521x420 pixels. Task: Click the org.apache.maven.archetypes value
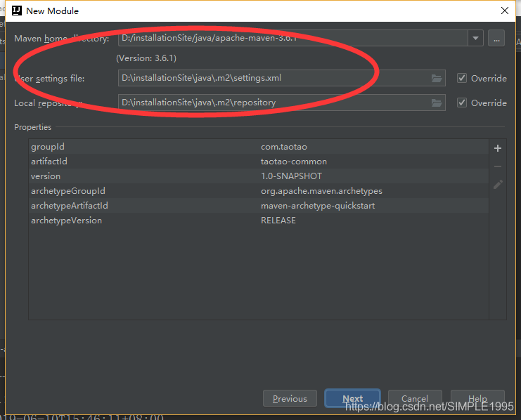[321, 191]
